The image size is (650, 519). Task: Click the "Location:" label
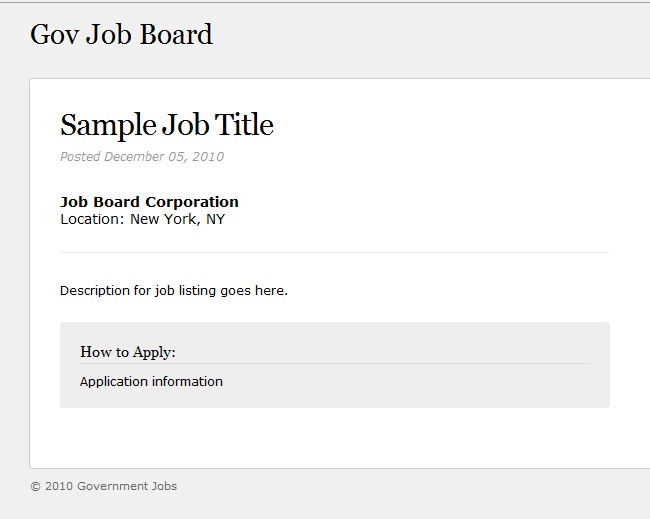pyautogui.click(x=92, y=219)
